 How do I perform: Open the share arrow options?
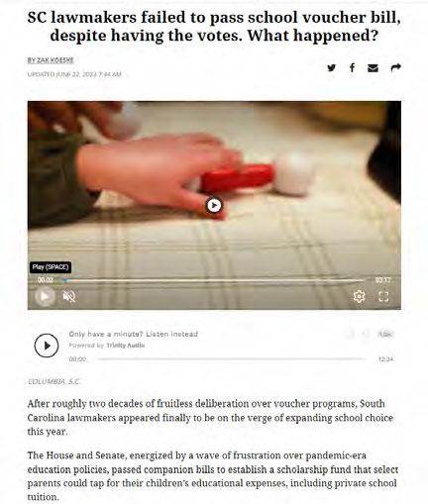395,67
